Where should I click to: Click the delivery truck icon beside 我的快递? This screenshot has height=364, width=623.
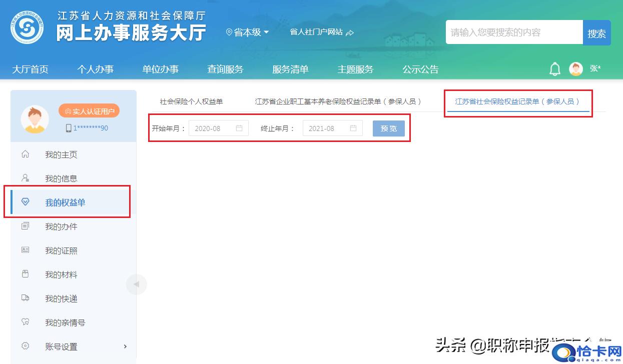(x=26, y=298)
